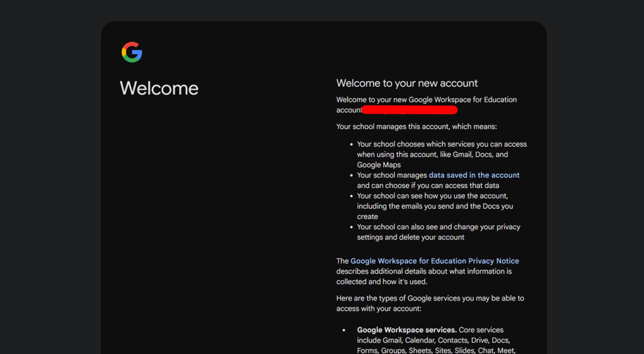644x354 pixels.
Task: Click the Google G logo
Action: (132, 52)
